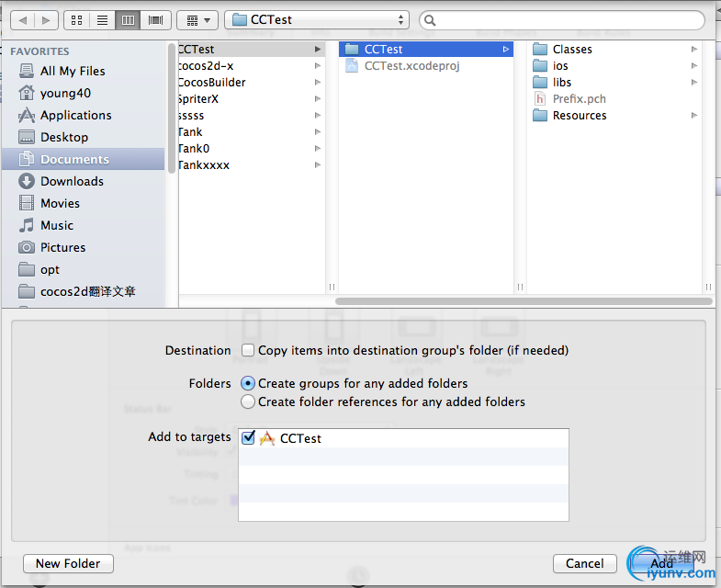Click second column resize handle
721x588 pixels.
coord(520,287)
